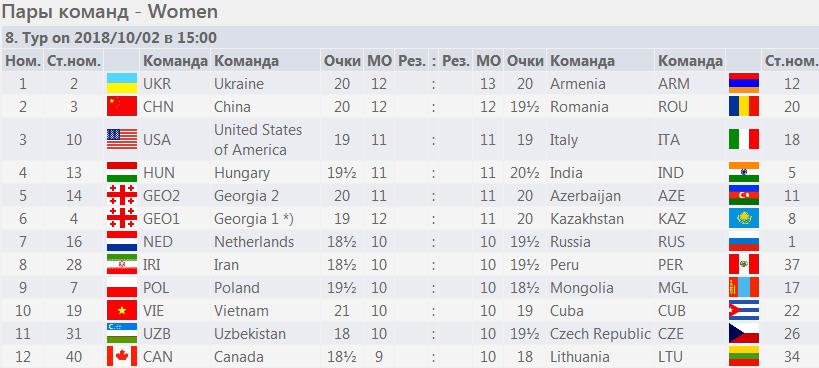
Task: Click the Azerbaijan team name
Action: tap(586, 196)
